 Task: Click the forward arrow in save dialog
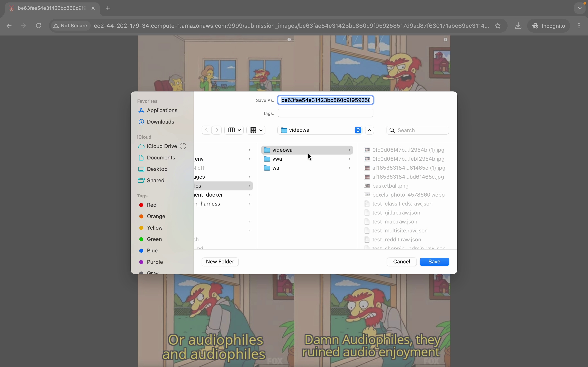coord(217,130)
